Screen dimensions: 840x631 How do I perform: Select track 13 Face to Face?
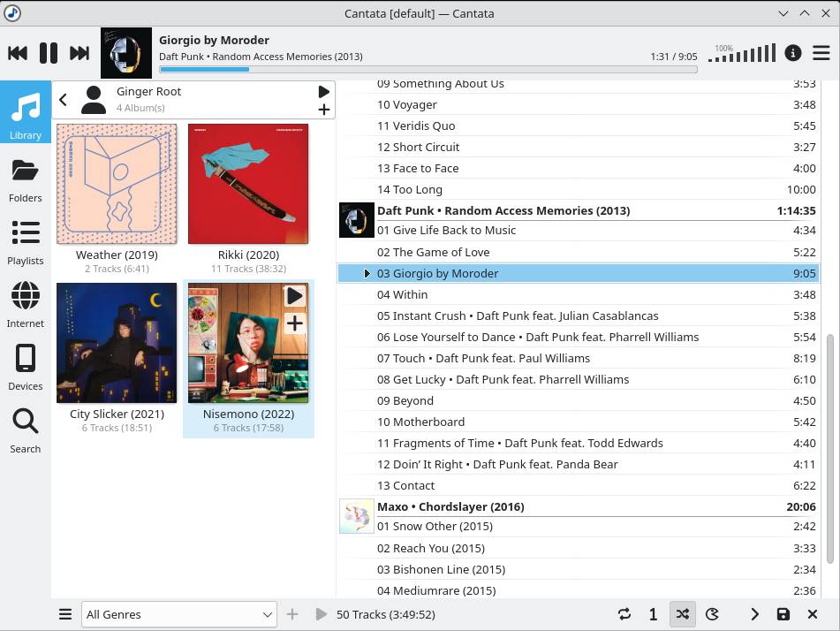[x=578, y=168]
